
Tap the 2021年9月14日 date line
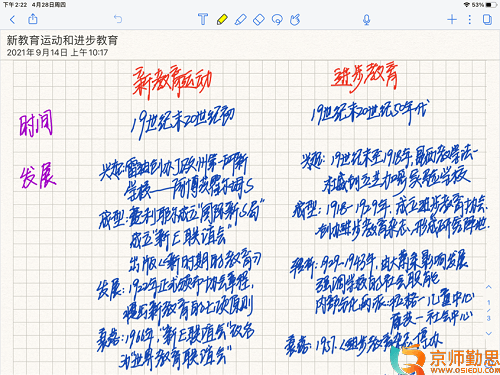pyautogui.click(x=57, y=53)
